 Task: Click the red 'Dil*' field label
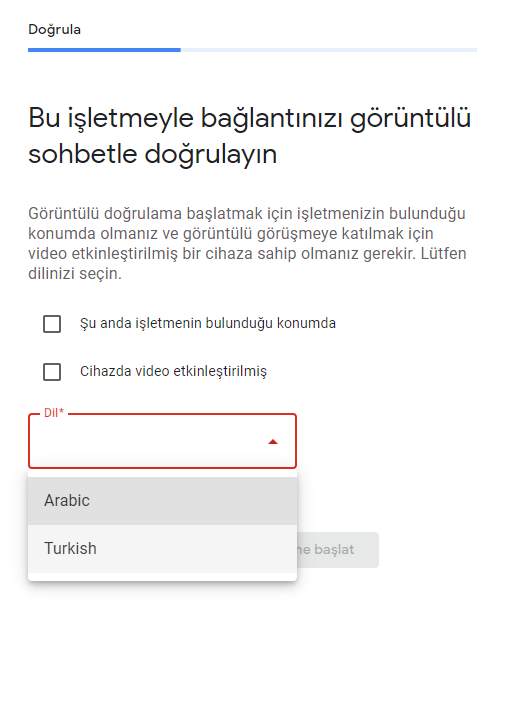click(x=54, y=413)
